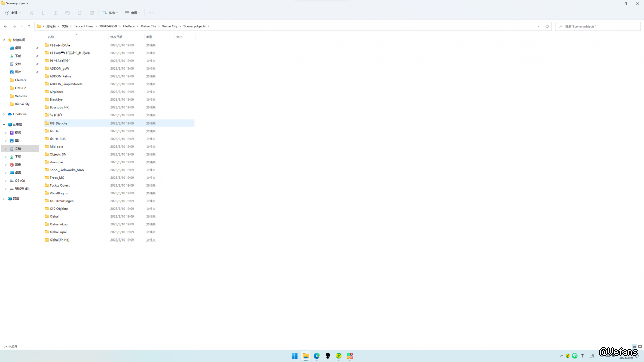The height and width of the screenshot is (362, 644).
Task: Open the 排序 sort dropdown
Action: (x=110, y=13)
